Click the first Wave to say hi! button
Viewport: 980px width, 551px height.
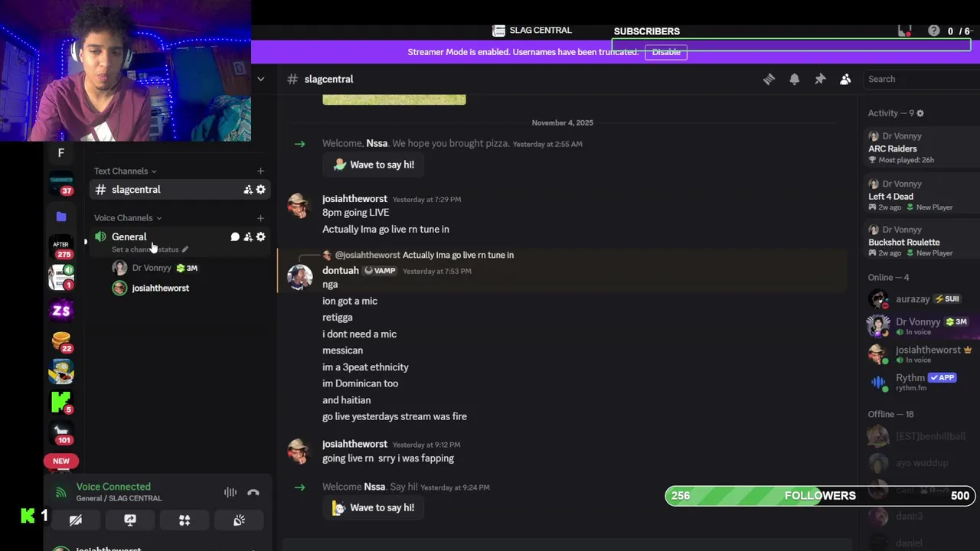click(x=374, y=165)
